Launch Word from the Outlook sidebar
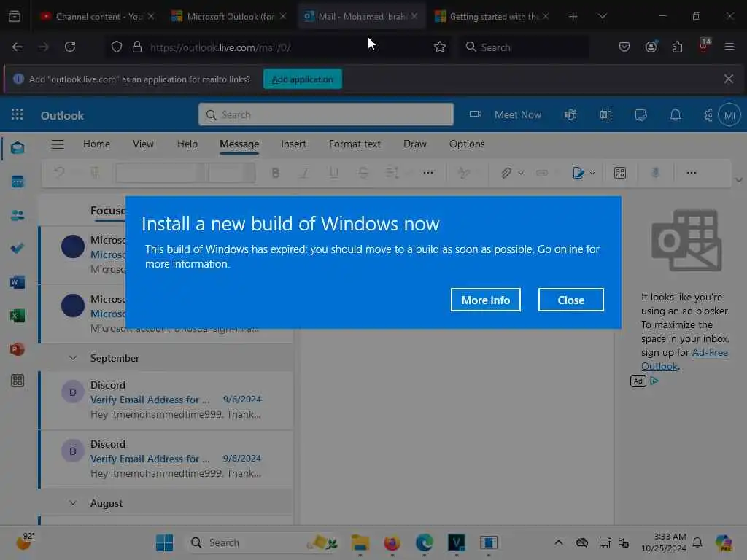This screenshot has height=560, width=747. [18, 282]
